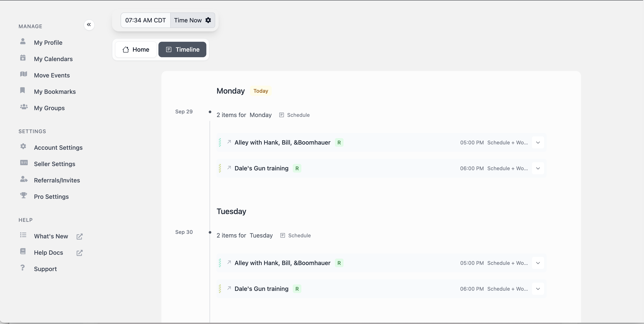Click the 07:34 AM CDT time field
This screenshot has height=324, width=644.
click(x=146, y=20)
